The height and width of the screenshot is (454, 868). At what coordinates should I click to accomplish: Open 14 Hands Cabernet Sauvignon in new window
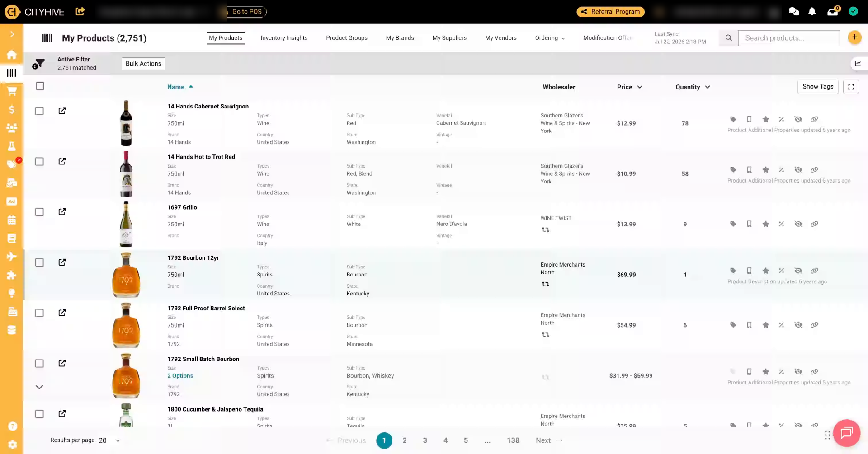click(x=62, y=111)
